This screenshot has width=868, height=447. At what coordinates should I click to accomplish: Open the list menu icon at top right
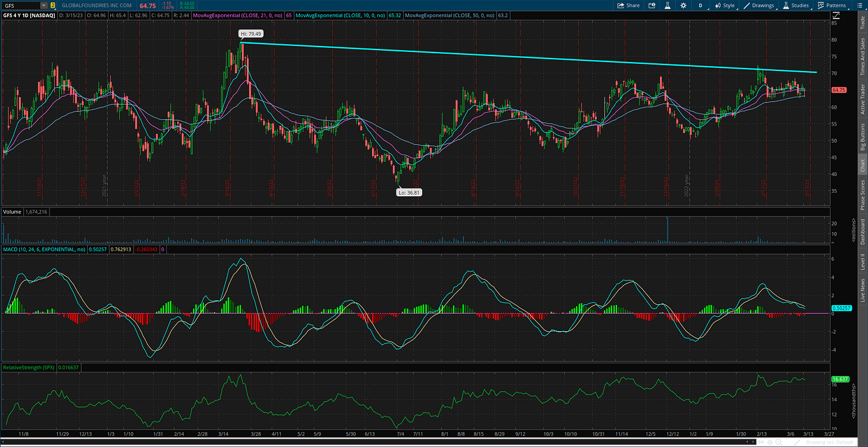tap(859, 5)
